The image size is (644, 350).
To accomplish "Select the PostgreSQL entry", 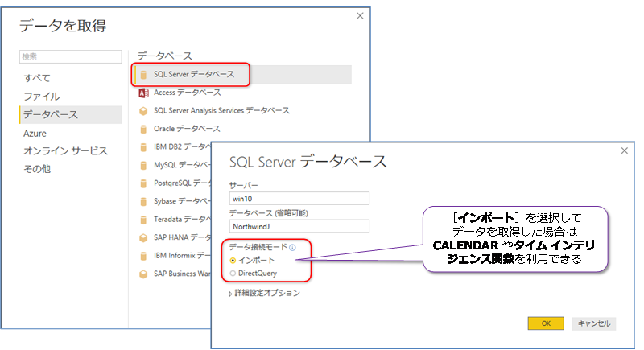I will pyautogui.click(x=182, y=183).
